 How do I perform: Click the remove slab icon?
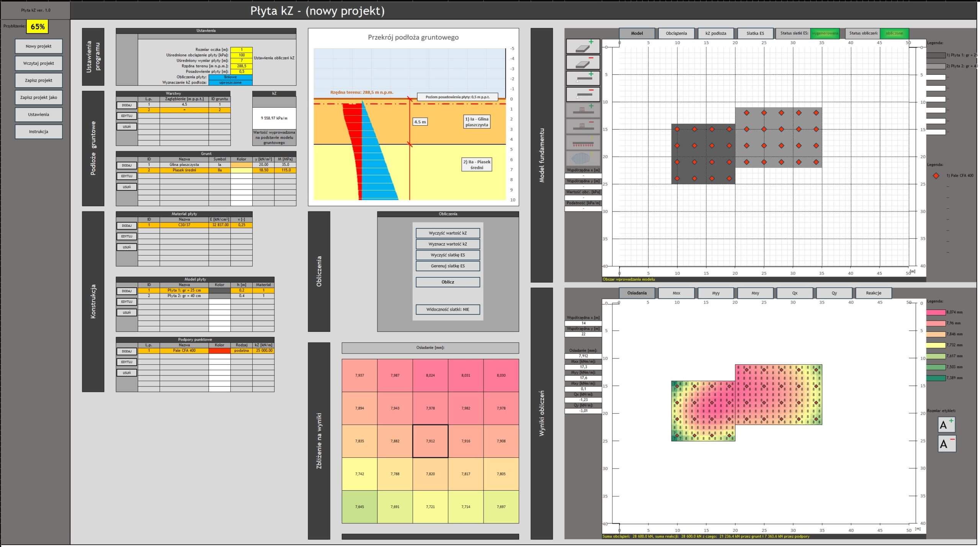pyautogui.click(x=583, y=62)
